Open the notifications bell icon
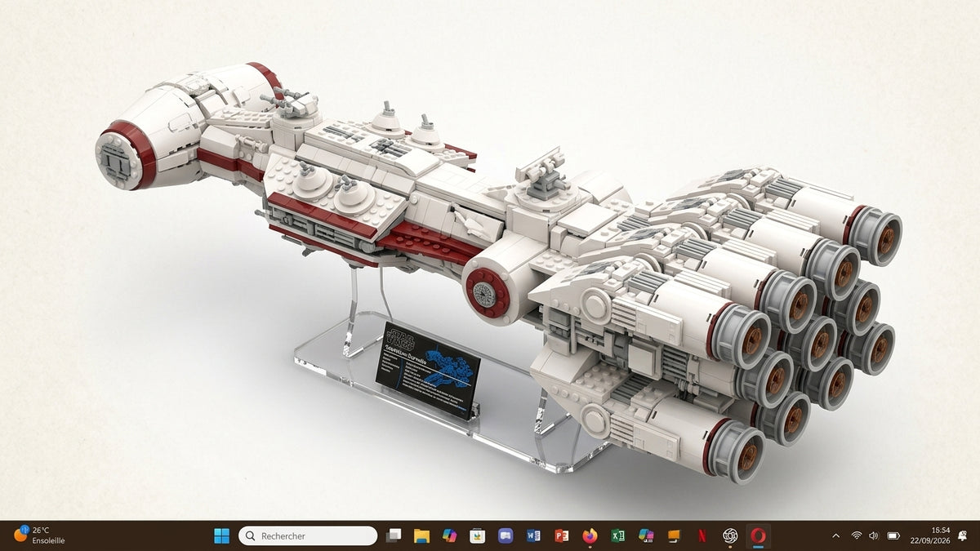980x551 pixels. (x=963, y=535)
